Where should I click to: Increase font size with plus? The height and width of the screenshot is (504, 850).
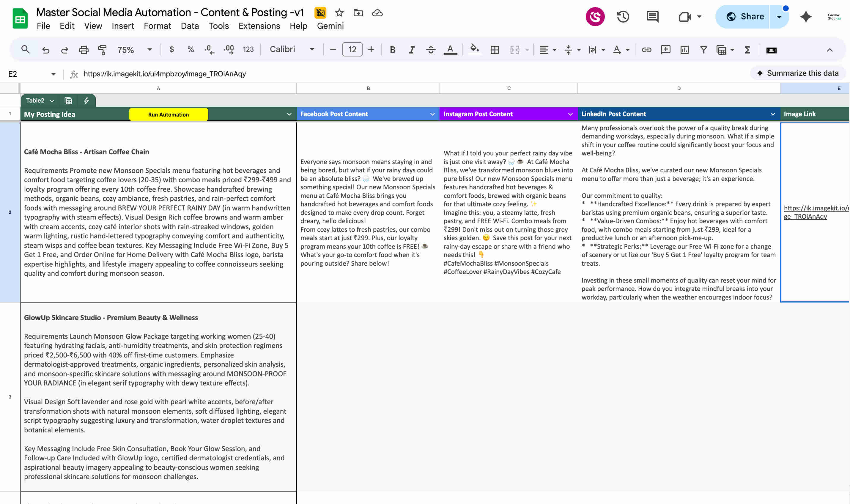click(x=371, y=50)
